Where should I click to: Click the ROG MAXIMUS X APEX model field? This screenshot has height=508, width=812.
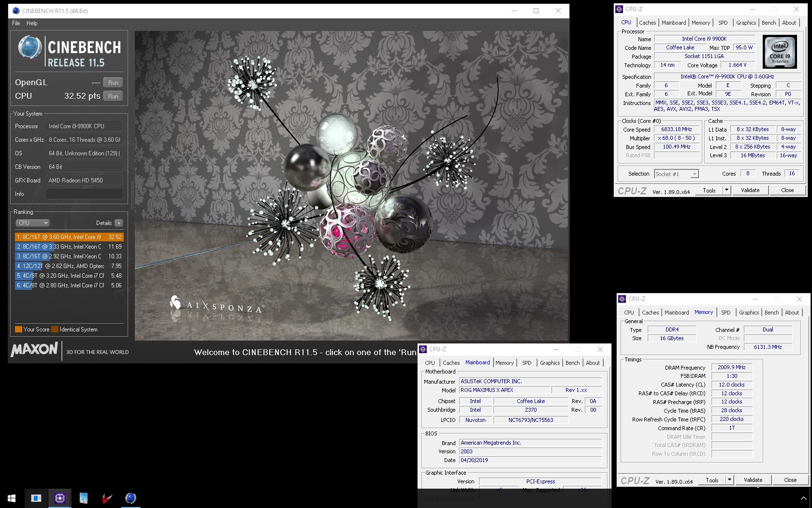click(x=505, y=390)
